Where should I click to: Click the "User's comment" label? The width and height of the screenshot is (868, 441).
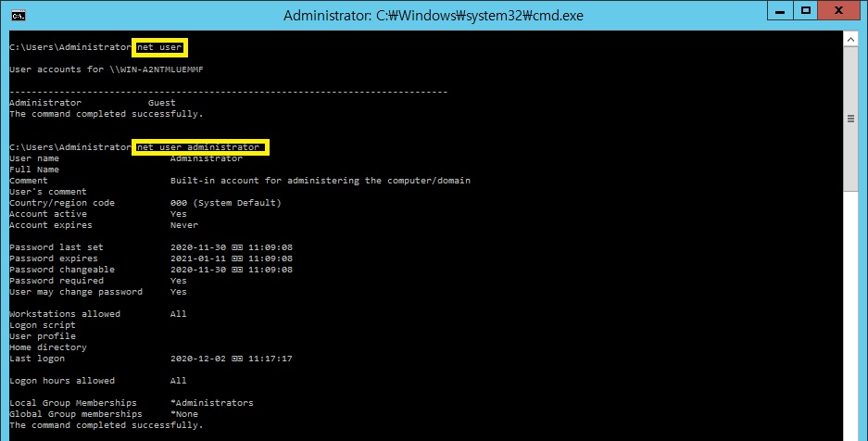48,192
